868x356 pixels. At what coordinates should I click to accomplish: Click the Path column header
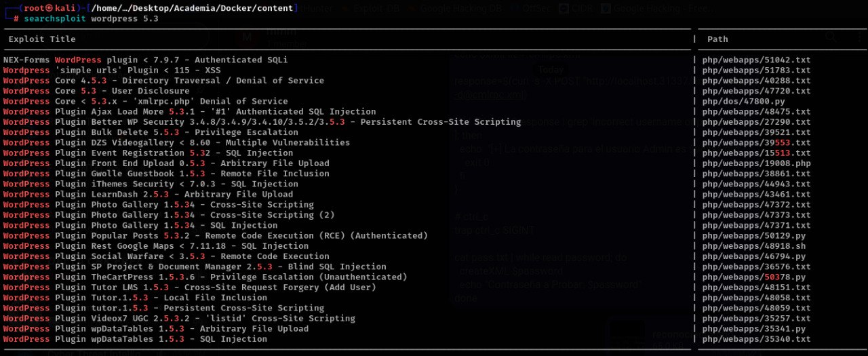(717, 39)
